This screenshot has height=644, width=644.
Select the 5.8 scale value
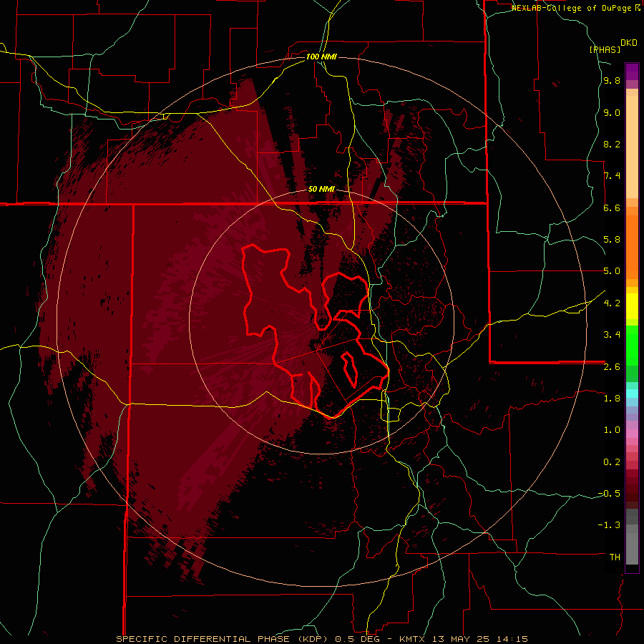pyautogui.click(x=612, y=240)
